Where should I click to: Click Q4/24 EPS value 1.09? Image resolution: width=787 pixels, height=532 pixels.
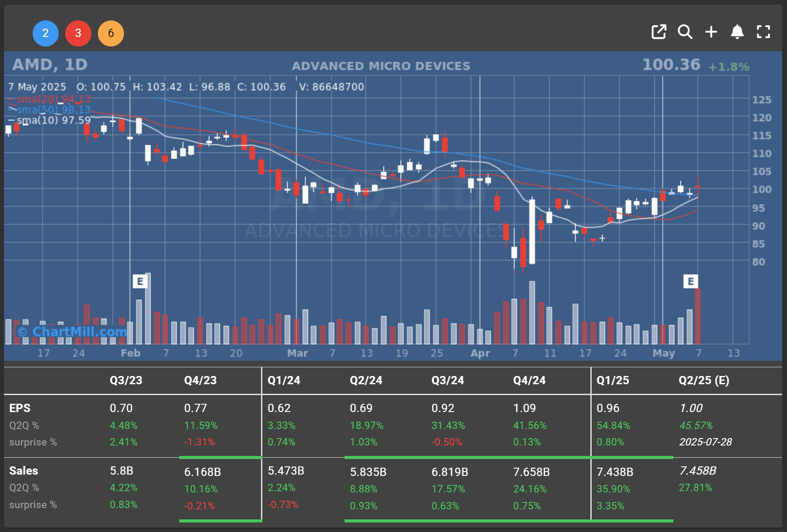pyautogui.click(x=525, y=408)
